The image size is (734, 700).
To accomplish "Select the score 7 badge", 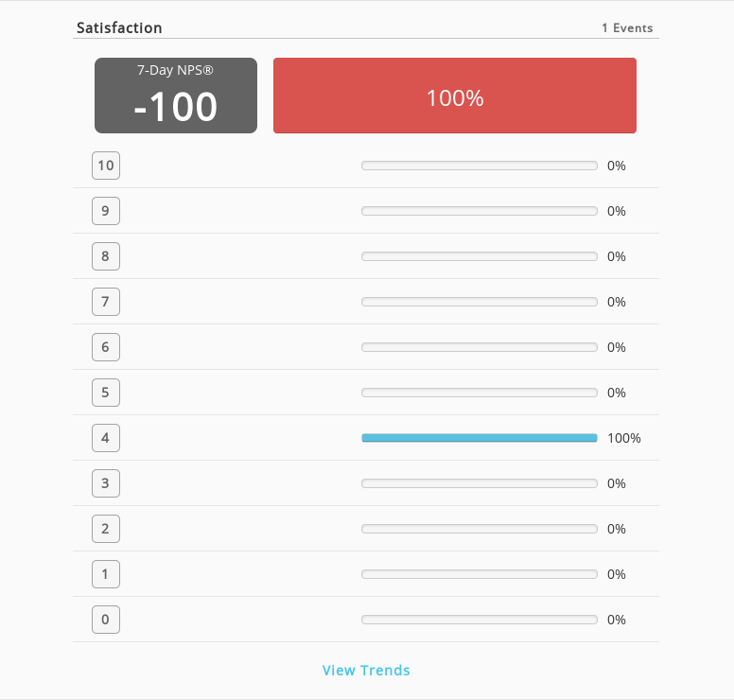I will click(106, 302).
